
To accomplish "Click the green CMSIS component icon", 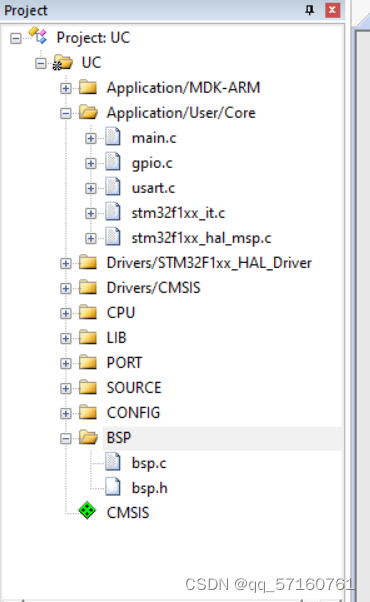I will pyautogui.click(x=87, y=511).
